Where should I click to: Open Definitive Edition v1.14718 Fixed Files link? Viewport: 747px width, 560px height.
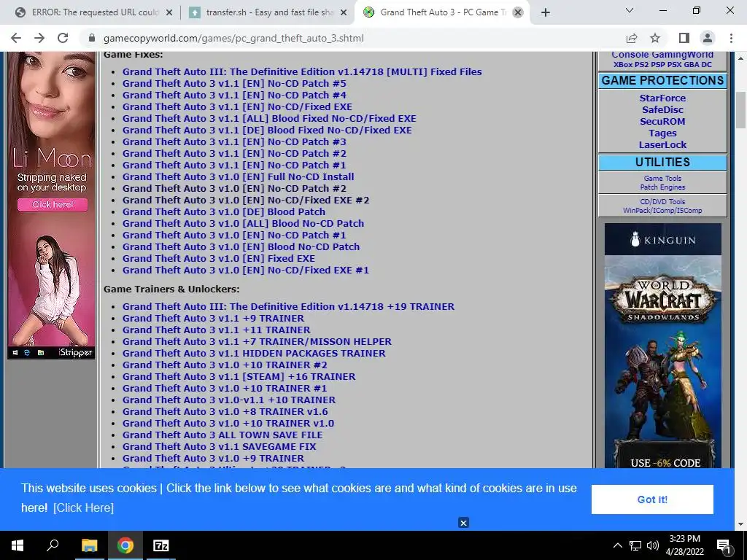(302, 72)
